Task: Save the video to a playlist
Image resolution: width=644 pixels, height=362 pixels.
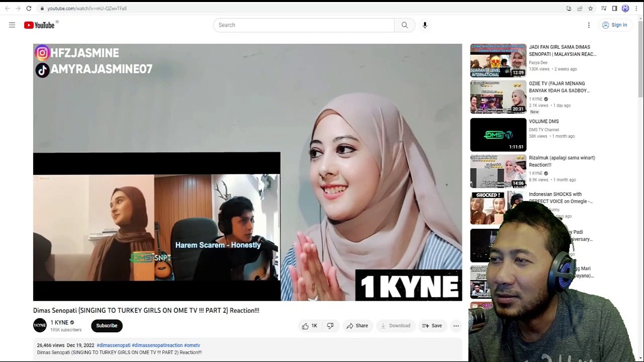Action: [432, 326]
